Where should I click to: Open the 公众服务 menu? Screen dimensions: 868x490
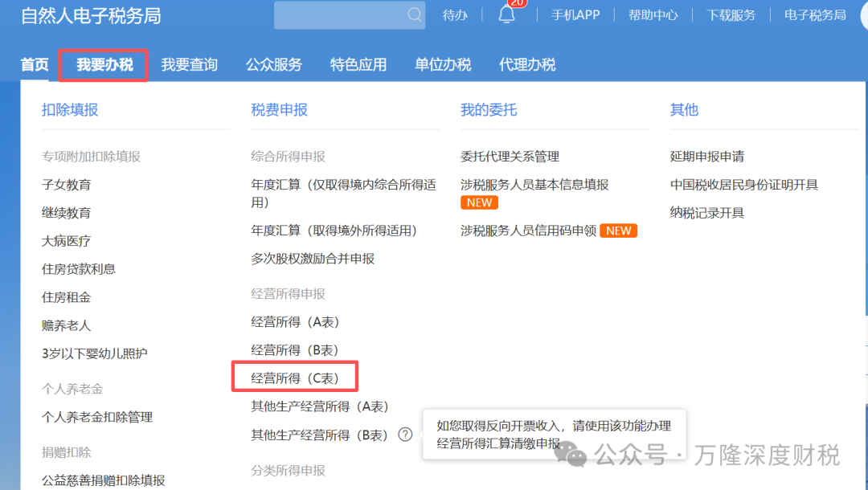pyautogui.click(x=274, y=64)
